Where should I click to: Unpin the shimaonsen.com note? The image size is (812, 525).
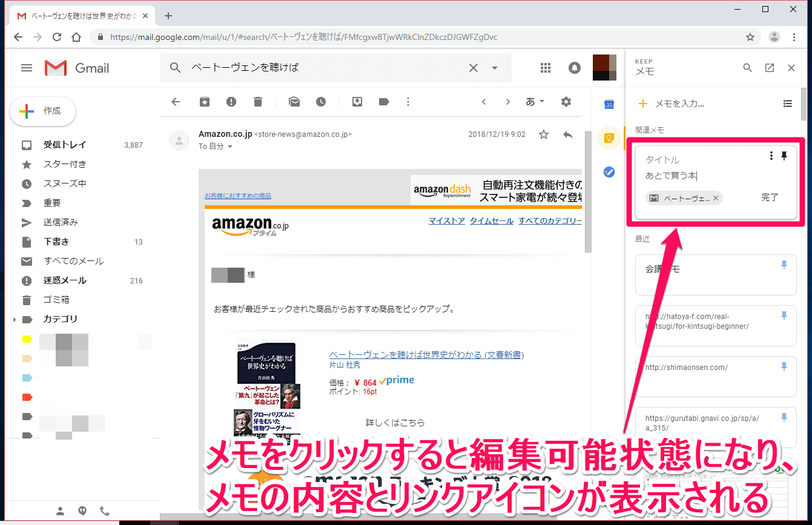point(784,366)
